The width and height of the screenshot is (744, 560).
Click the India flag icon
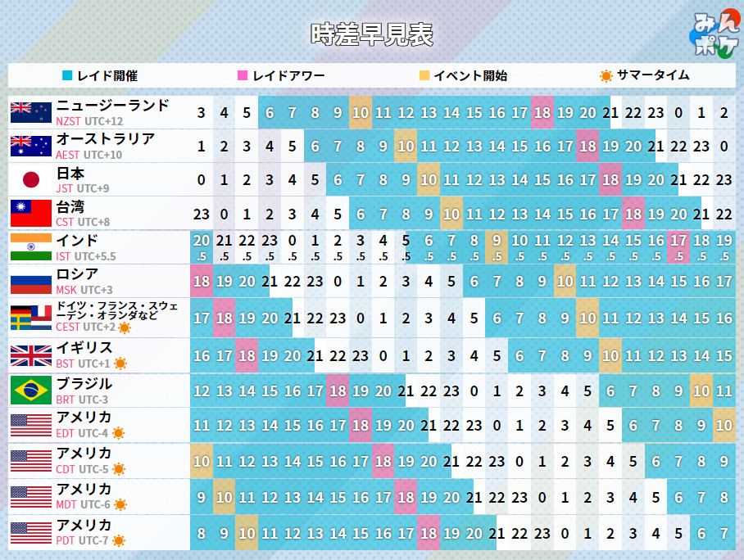pyautogui.click(x=31, y=247)
